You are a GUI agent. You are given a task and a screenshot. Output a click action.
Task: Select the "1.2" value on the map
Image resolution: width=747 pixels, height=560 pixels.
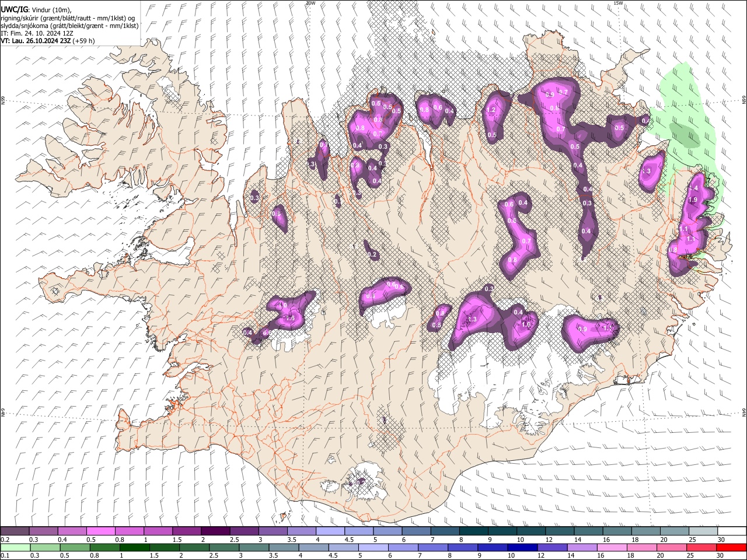click(491, 110)
